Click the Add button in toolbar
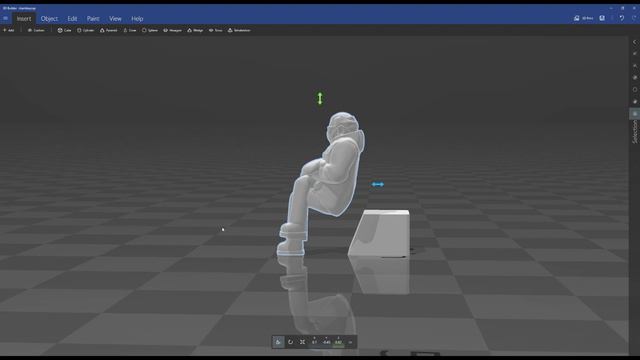This screenshot has width=640, height=360. 9,30
